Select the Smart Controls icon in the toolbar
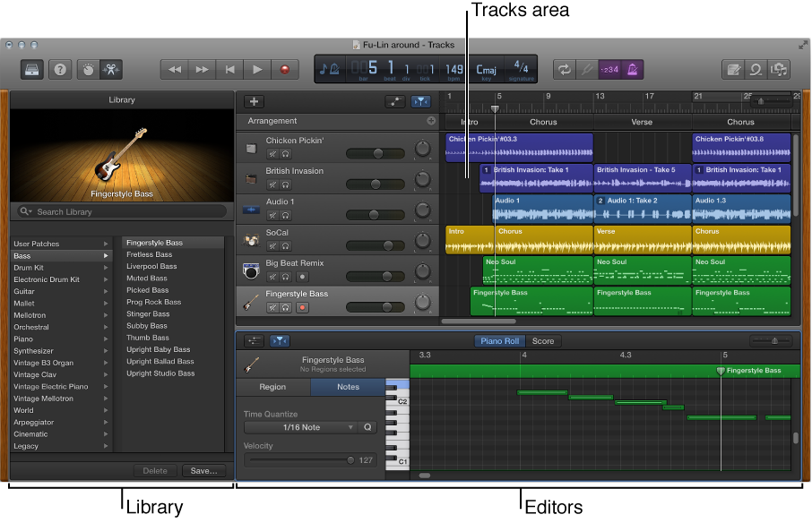The width and height of the screenshot is (812, 523). [89, 69]
